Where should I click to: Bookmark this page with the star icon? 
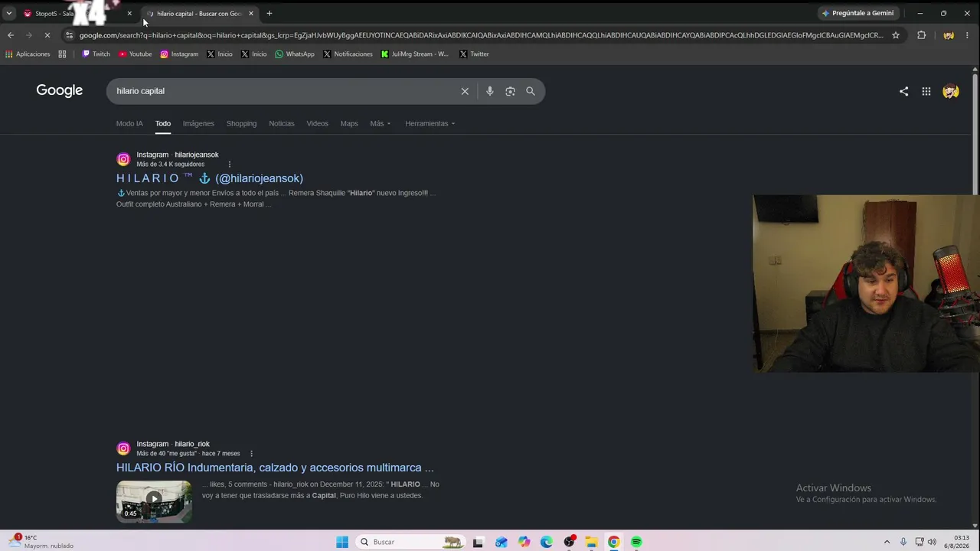click(895, 35)
